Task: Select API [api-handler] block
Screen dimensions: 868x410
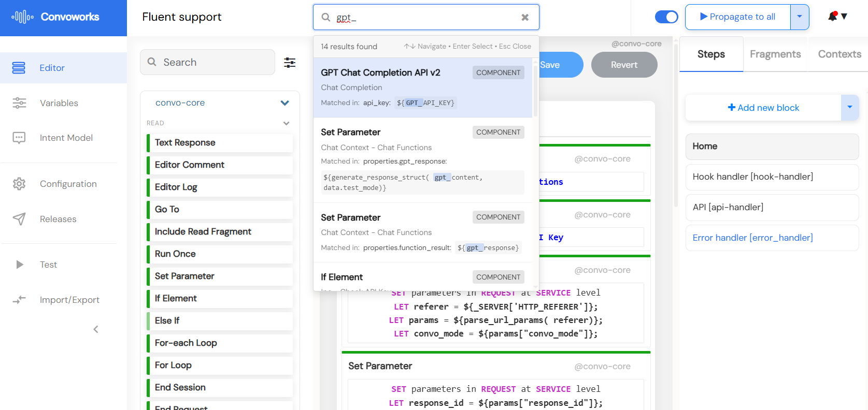Action: click(x=772, y=208)
